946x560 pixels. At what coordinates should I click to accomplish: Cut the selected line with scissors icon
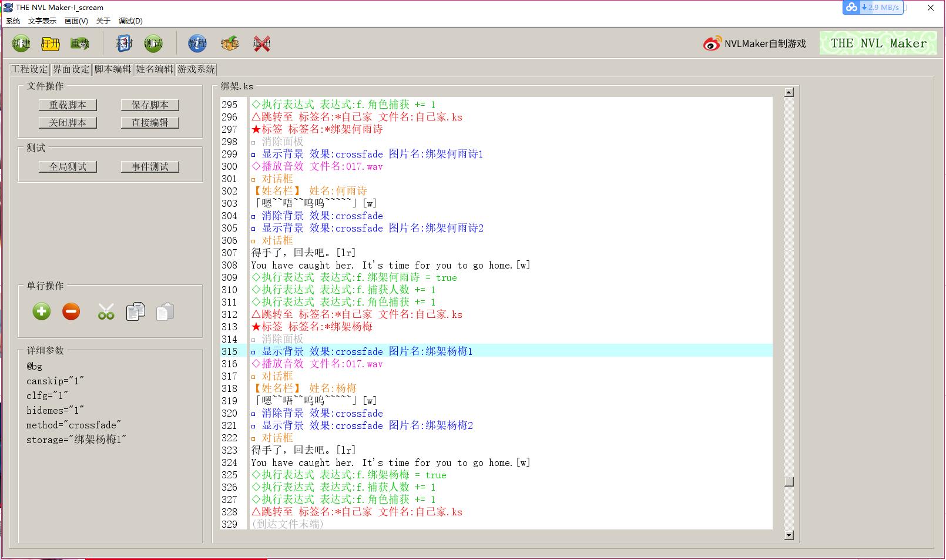(x=106, y=311)
